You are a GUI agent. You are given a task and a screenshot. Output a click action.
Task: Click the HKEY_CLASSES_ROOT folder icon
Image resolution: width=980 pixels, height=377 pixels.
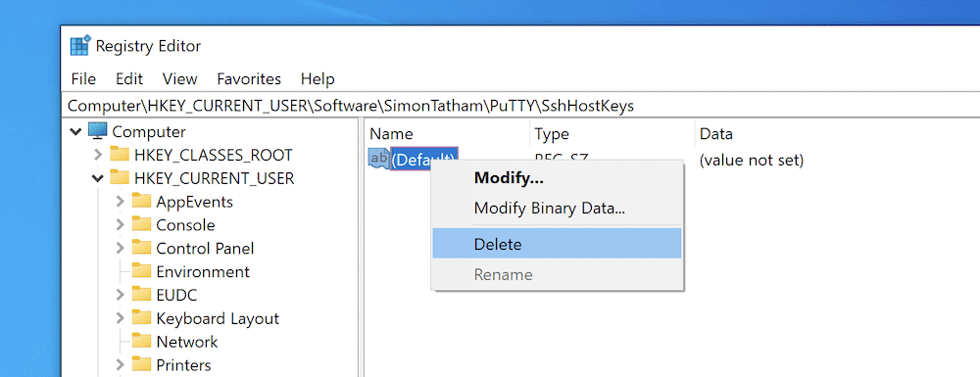pos(120,154)
